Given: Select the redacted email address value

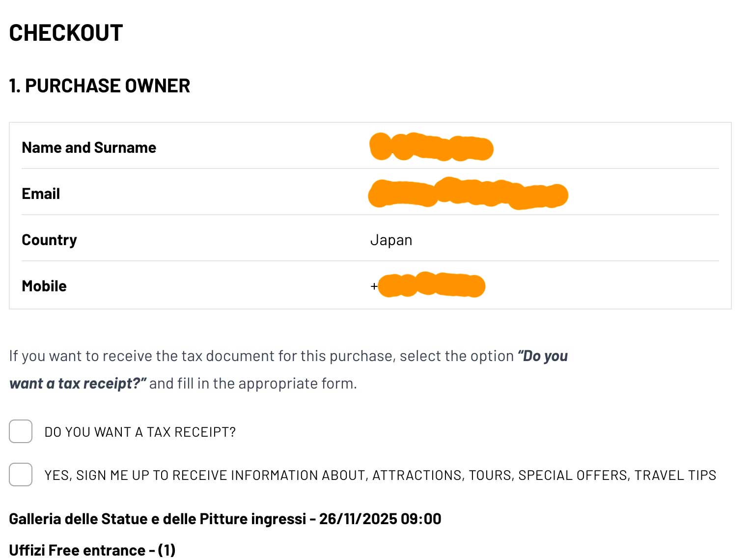Looking at the screenshot, I should (468, 194).
